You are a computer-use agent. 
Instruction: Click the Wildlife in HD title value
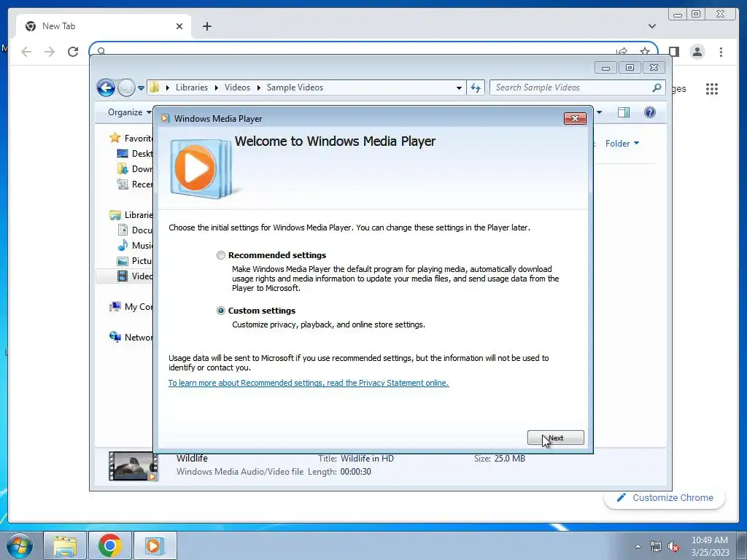[x=367, y=459]
